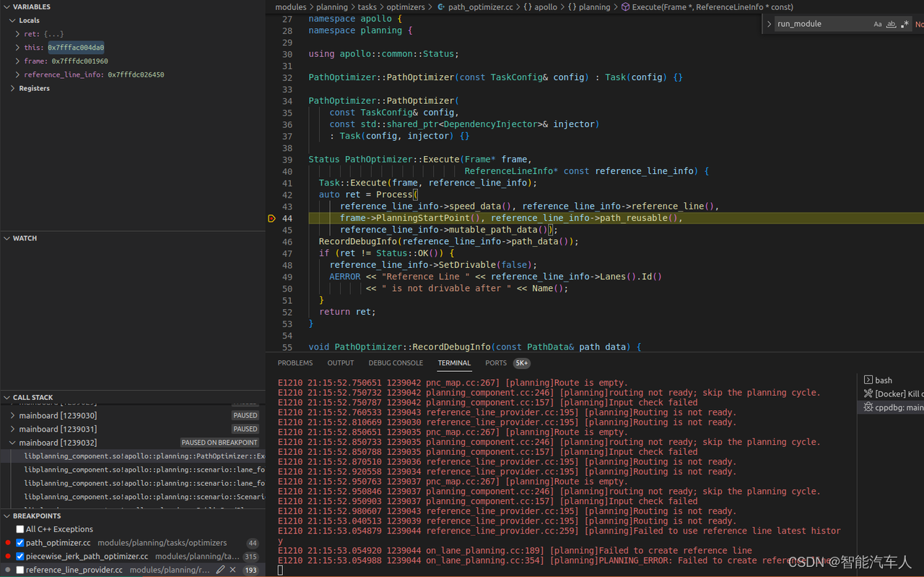This screenshot has width=924, height=577.
Task: Edit the reference_line_provider.cc breakpoint with pencil icon
Action: [x=221, y=569]
